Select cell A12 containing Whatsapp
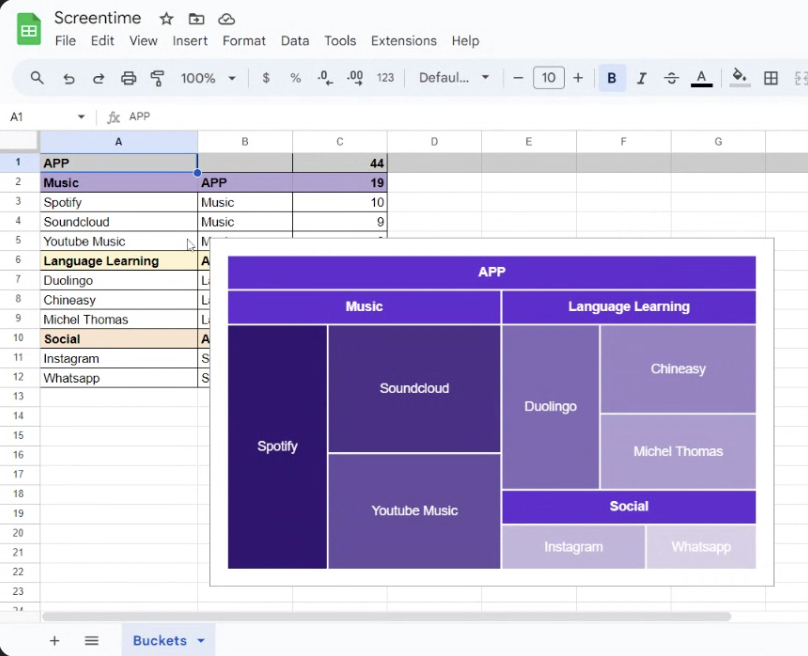Screen dimensions: 808x656 point(119,378)
